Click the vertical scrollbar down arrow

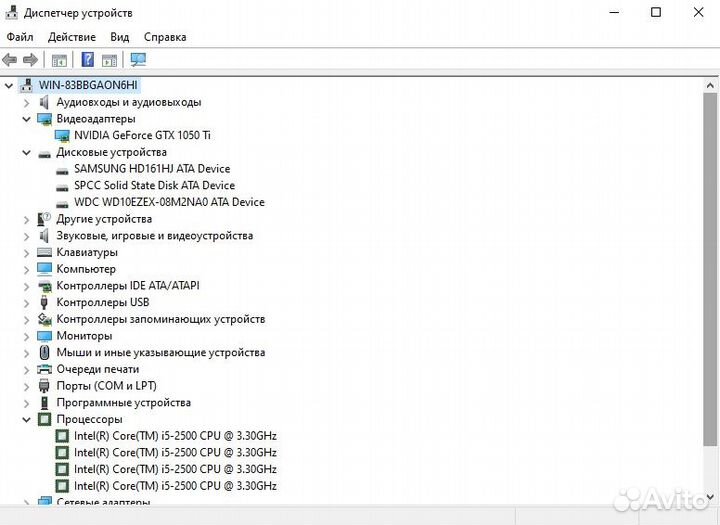click(711, 497)
